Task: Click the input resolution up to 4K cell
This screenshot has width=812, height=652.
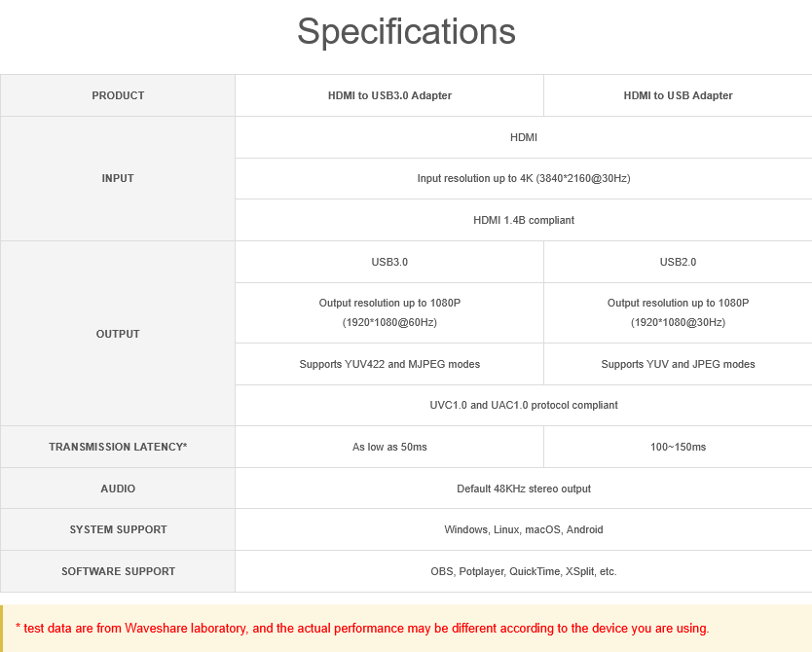Action: (x=524, y=178)
